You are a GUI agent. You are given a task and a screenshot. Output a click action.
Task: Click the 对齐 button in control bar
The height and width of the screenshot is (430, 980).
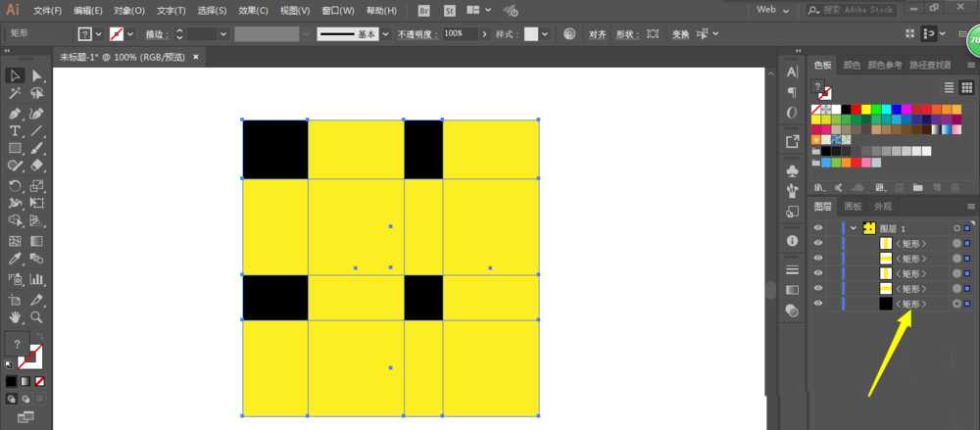tap(597, 33)
